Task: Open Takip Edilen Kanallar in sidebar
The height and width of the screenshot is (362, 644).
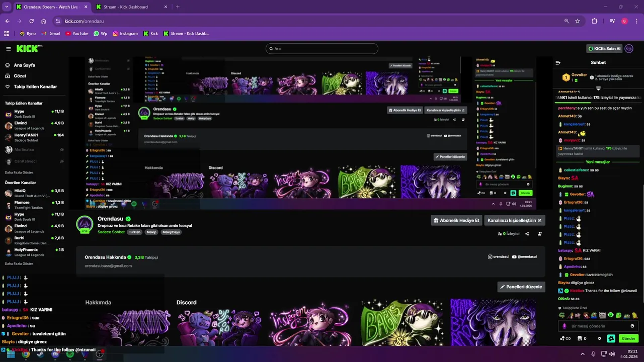Action: [31, 86]
